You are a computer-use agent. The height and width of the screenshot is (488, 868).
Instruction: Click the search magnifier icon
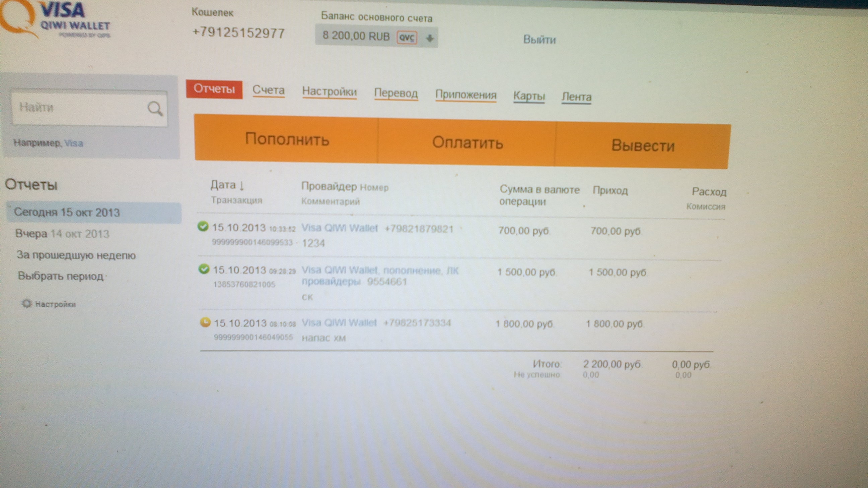[155, 109]
